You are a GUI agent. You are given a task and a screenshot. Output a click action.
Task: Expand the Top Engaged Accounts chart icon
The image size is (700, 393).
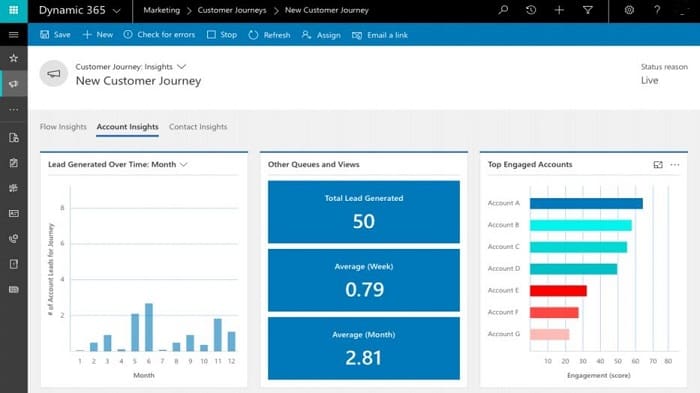click(658, 165)
